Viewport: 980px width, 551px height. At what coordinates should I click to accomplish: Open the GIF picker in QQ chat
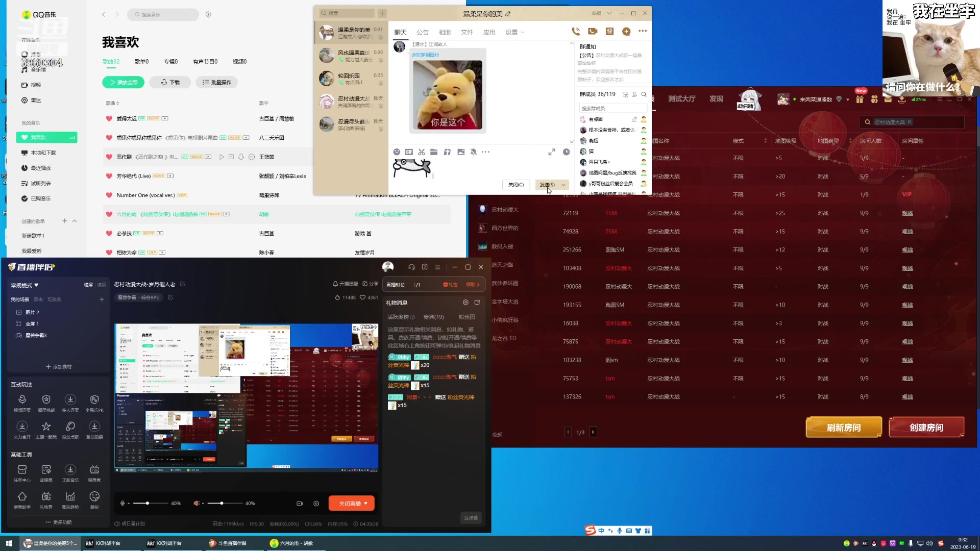click(x=409, y=152)
